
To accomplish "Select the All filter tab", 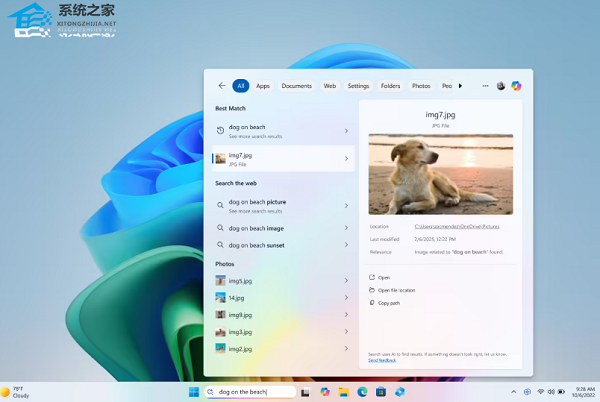I will (241, 86).
